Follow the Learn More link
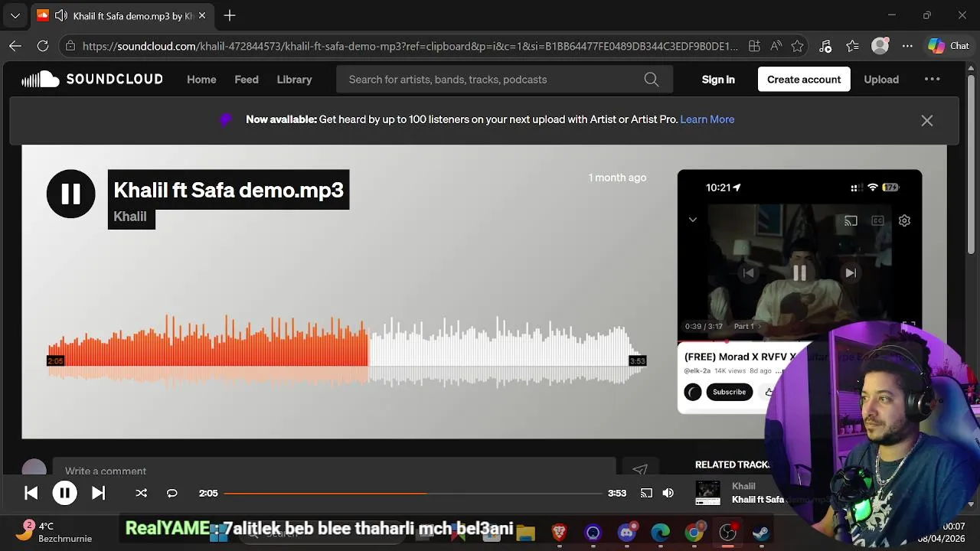Viewport: 980px width, 551px height. [707, 119]
